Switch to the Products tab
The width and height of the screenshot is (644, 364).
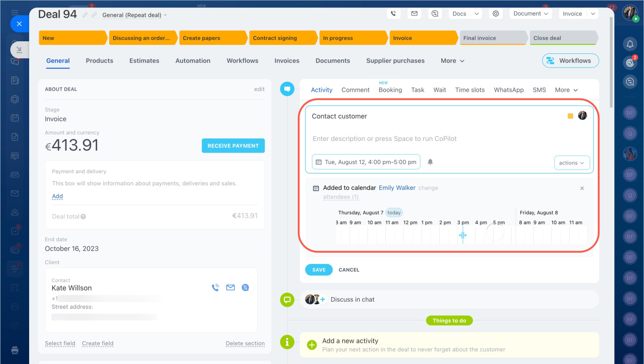pyautogui.click(x=99, y=60)
